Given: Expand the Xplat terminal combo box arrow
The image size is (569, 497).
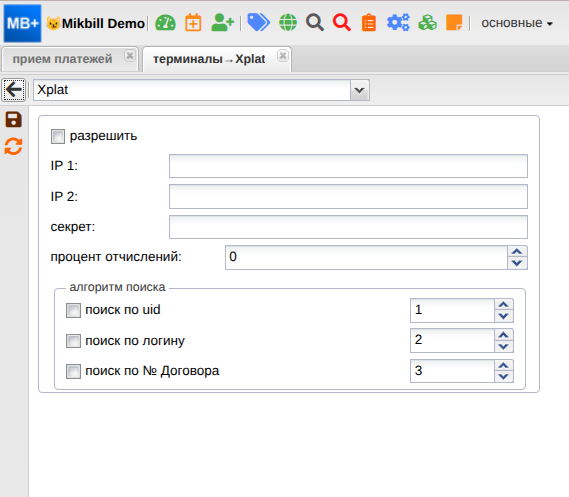Looking at the screenshot, I should click(x=360, y=90).
